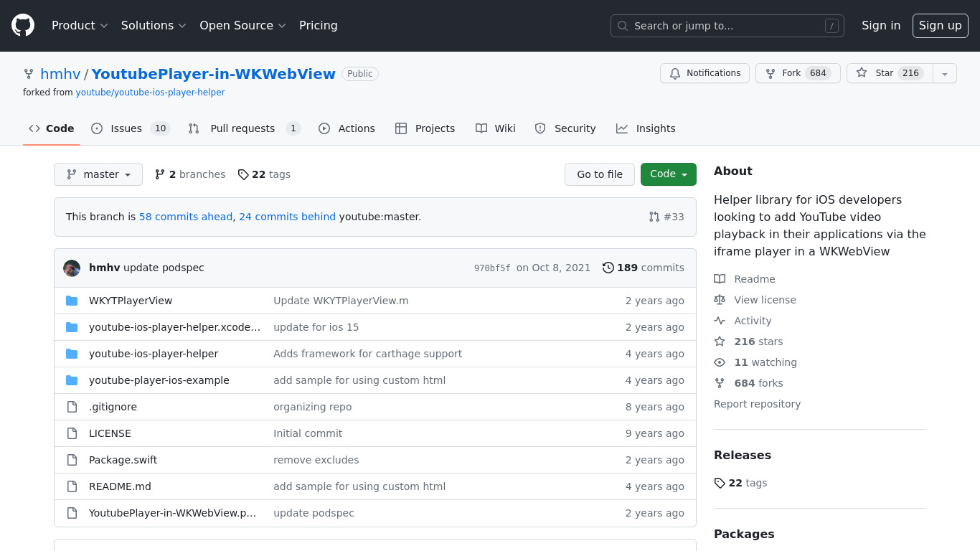Open the 'update podspec' latest commit title
The height and width of the screenshot is (551, 980).
(164, 268)
